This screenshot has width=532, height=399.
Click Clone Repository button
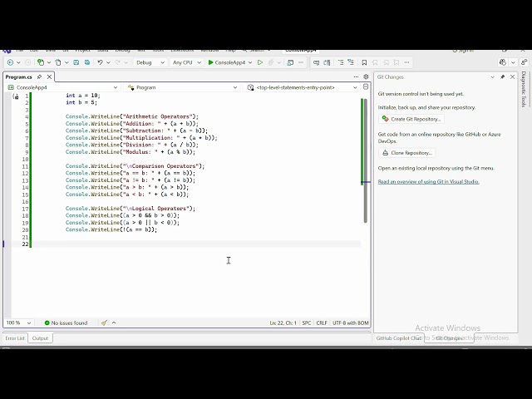click(406, 153)
